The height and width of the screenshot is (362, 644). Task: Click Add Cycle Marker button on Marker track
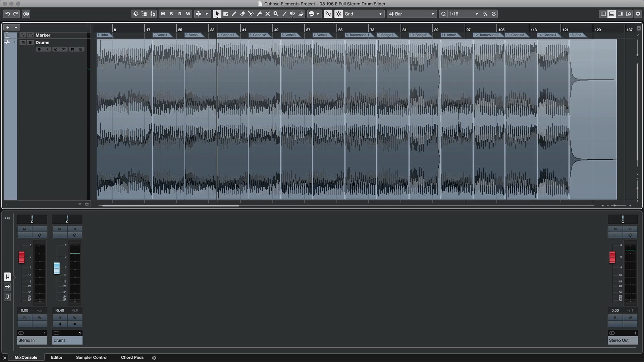(x=30, y=35)
